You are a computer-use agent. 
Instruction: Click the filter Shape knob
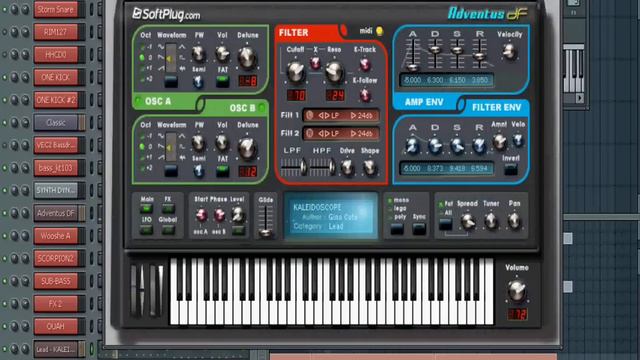(x=369, y=167)
